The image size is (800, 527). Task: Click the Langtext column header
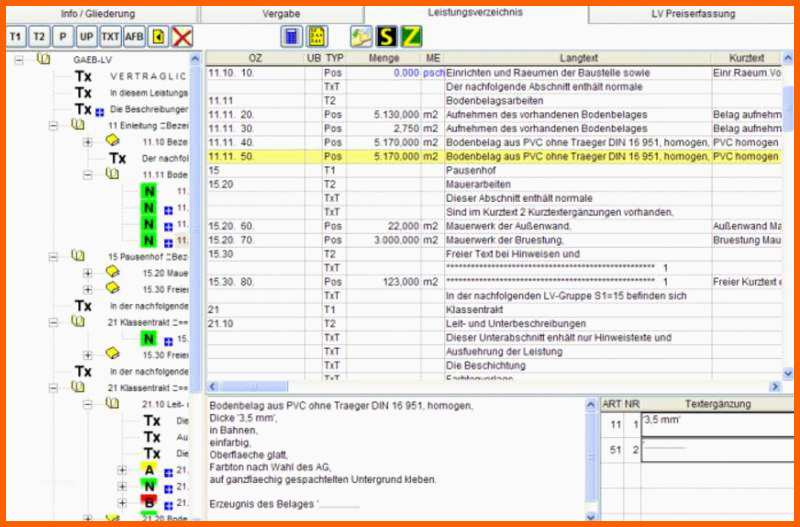click(578, 58)
